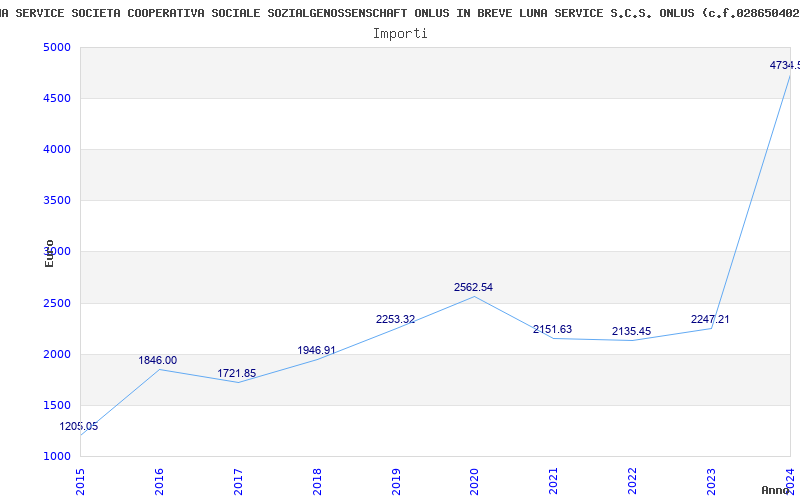Click the data label 1946.91
Screen dimensions: 800x500
(316, 351)
